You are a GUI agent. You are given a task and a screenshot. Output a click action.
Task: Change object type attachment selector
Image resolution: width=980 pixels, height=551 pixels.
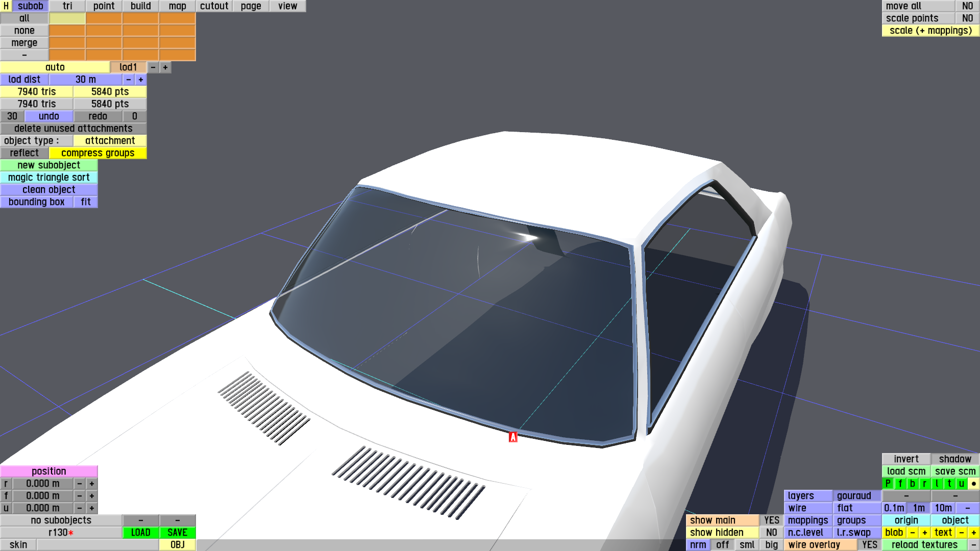(x=110, y=141)
